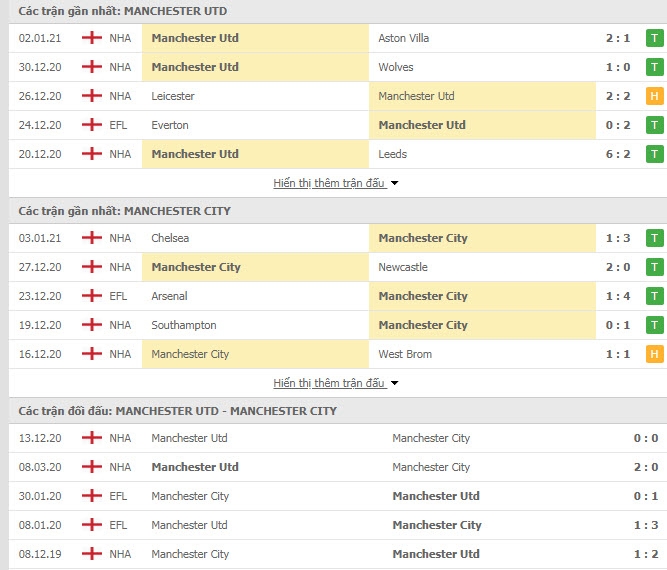Click the England flag on 13.12.20 row
This screenshot has width=667, height=570.
(x=91, y=438)
